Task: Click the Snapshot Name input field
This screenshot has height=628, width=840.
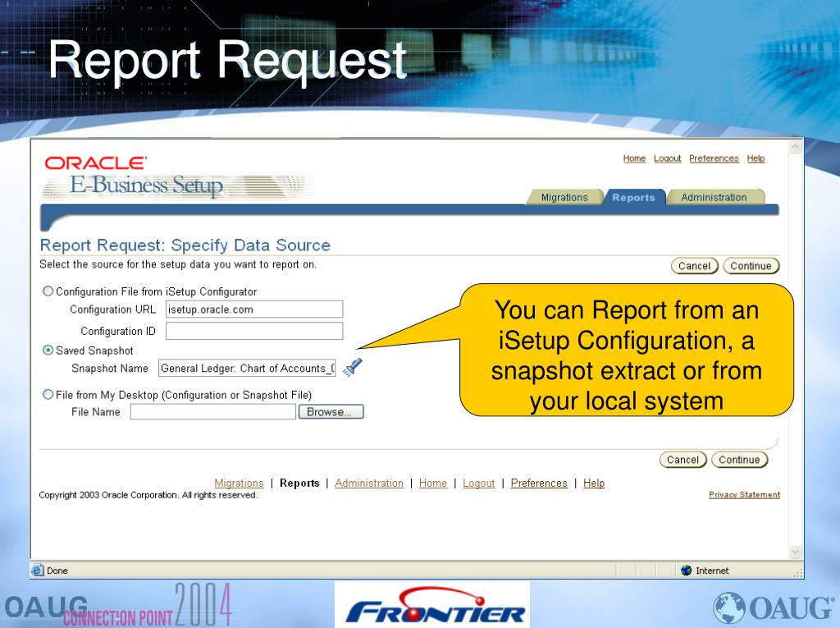Action: 248,369
